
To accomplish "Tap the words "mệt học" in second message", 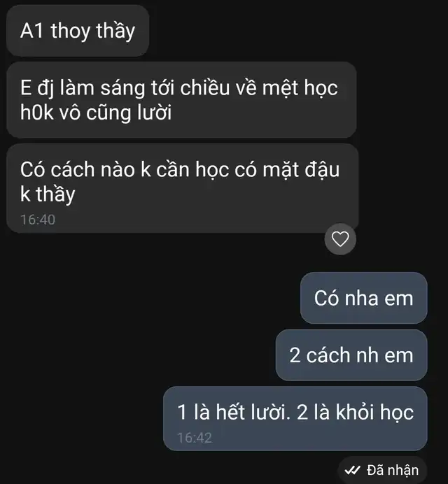I will click(300, 88).
